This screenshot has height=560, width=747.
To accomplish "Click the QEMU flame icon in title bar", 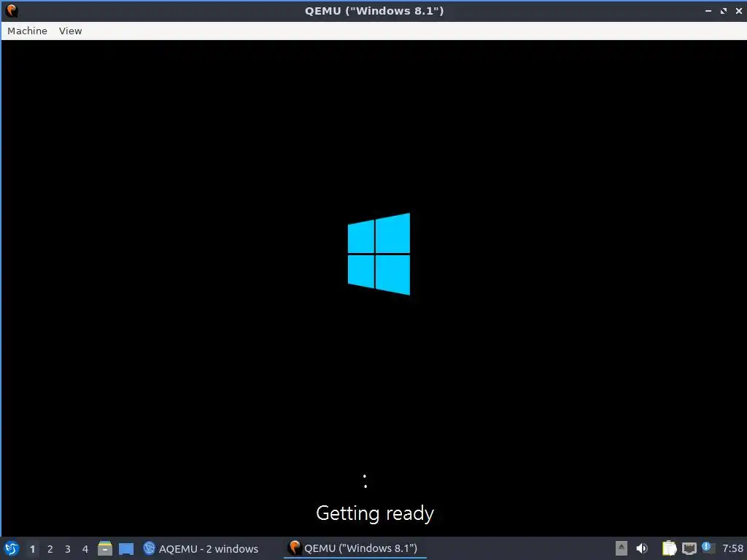I will [x=12, y=10].
